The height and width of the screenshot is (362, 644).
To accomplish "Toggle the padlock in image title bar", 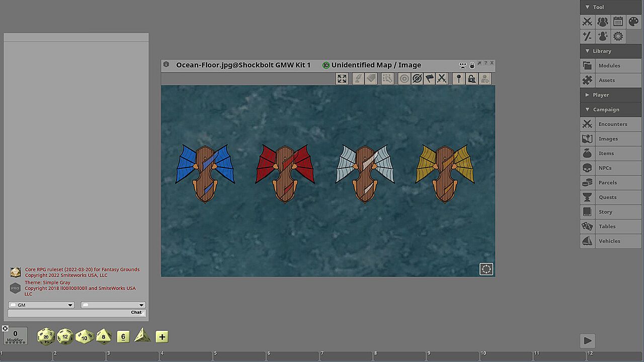I will click(x=472, y=65).
